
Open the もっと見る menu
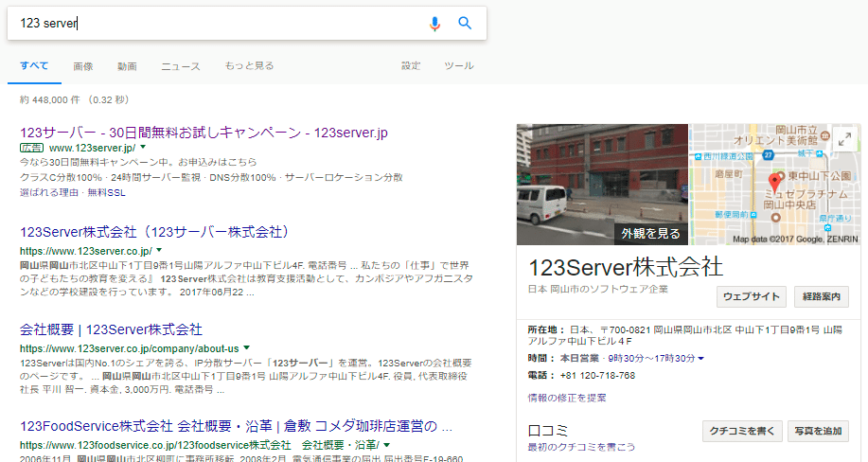(249, 66)
